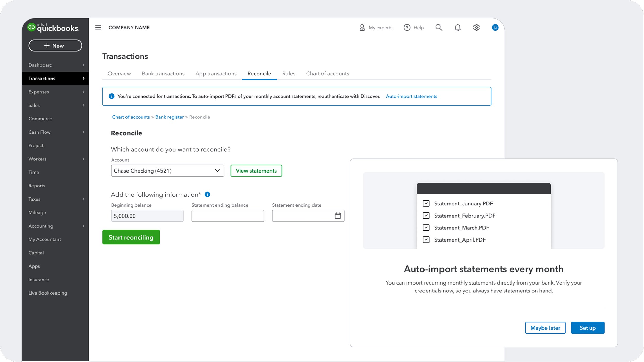The height and width of the screenshot is (362, 644).
Task: Uncheck Statement_January.PDF checkbox
Action: [426, 203]
